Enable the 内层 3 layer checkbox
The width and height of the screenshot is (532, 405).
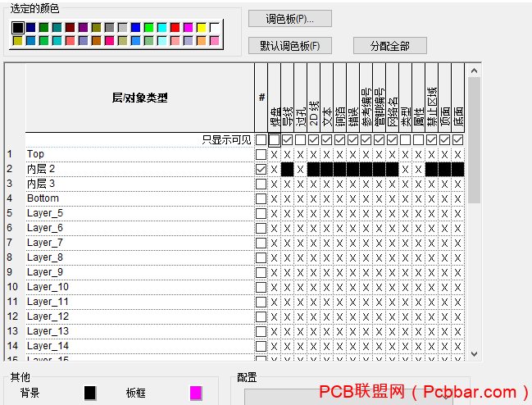261,184
